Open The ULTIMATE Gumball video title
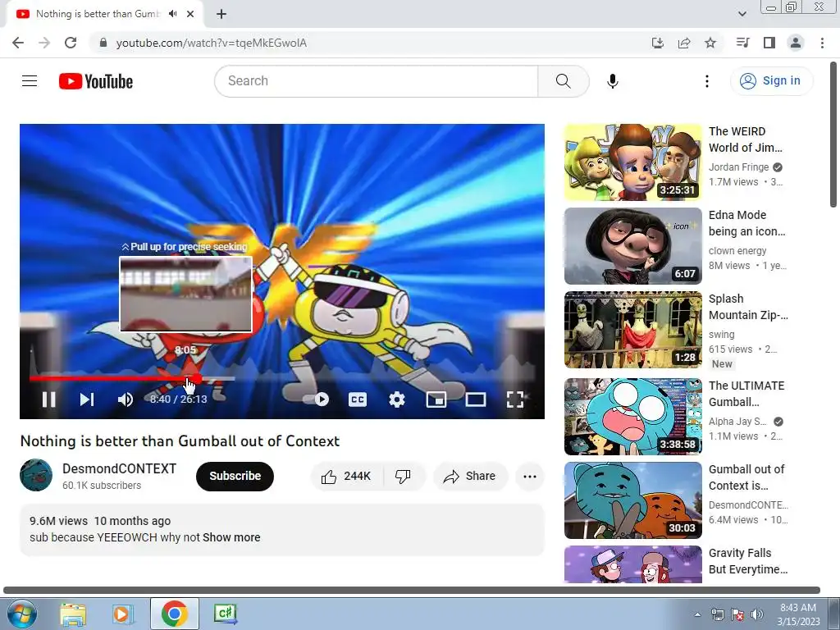The height and width of the screenshot is (630, 840). point(746,394)
